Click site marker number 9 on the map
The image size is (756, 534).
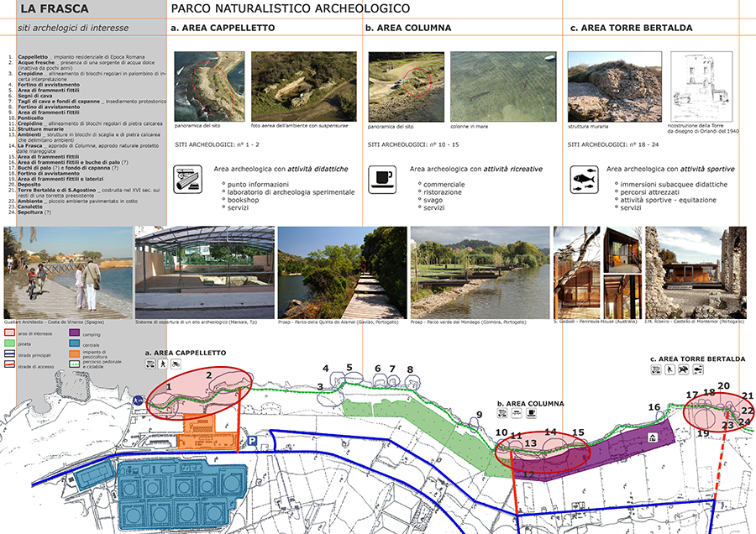(479, 415)
